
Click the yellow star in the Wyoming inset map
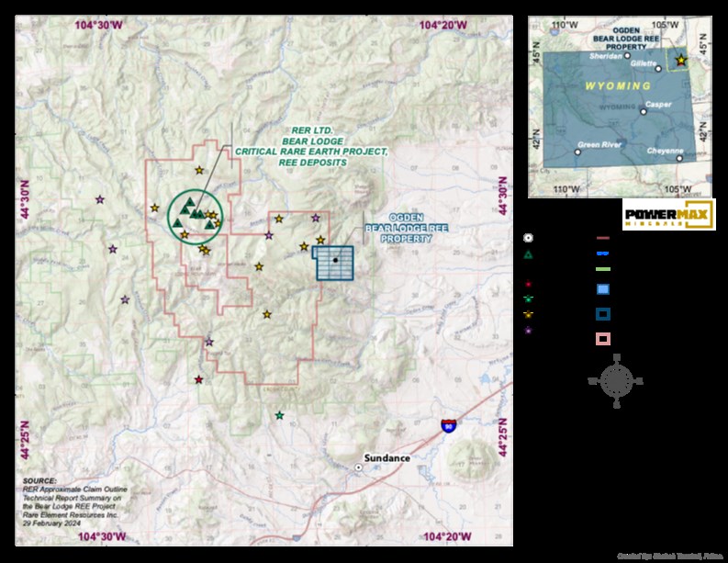pyautogui.click(x=680, y=61)
